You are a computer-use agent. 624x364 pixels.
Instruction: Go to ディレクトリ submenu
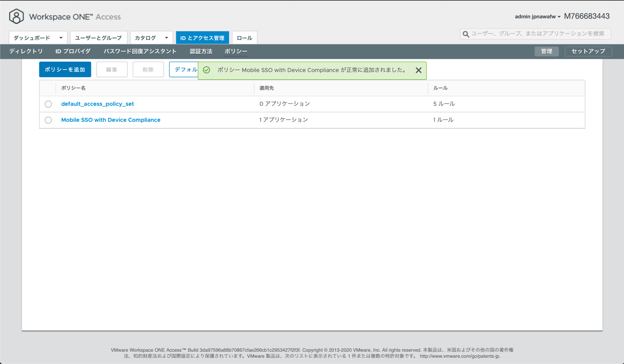coord(26,51)
